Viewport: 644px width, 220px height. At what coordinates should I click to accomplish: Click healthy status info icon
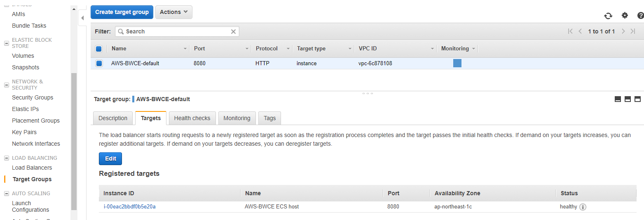[x=583, y=207]
